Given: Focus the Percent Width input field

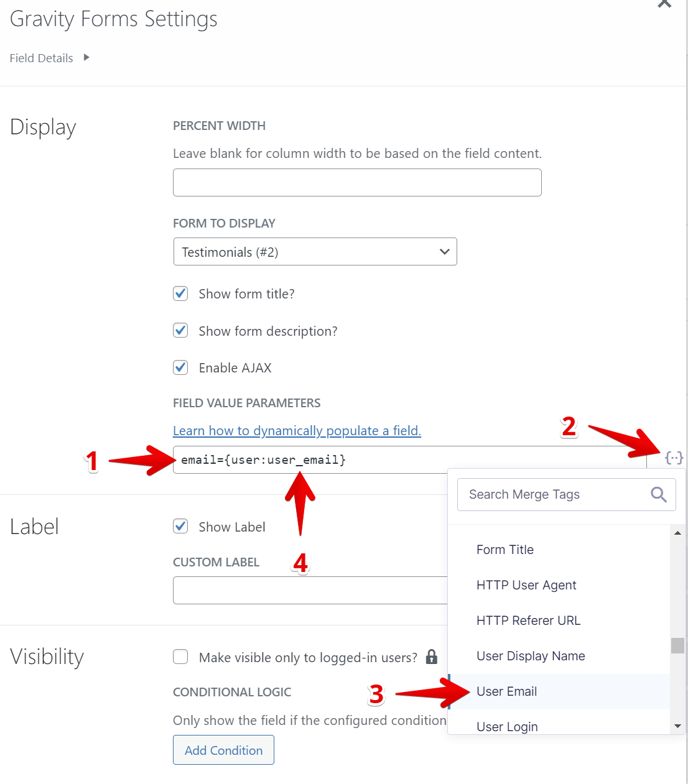Looking at the screenshot, I should 357,183.
